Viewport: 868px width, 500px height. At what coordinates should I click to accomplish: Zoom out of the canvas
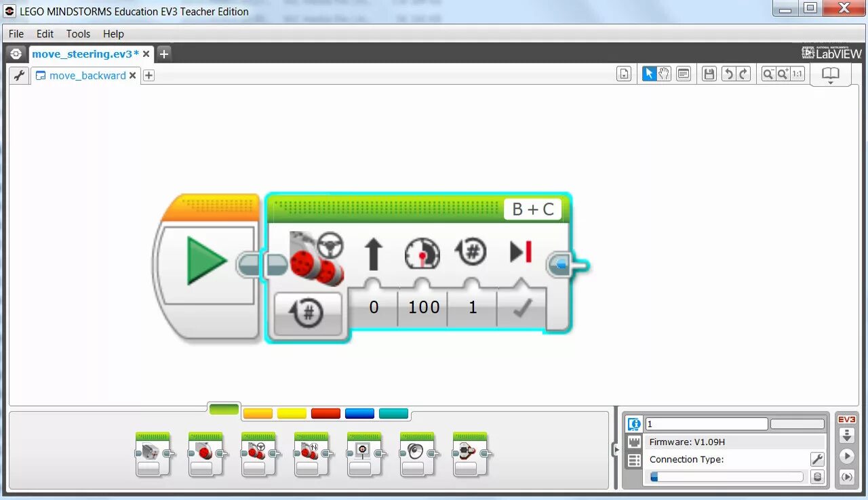pos(768,75)
